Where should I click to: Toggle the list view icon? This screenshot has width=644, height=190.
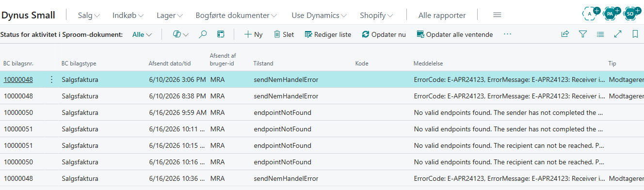(600, 34)
